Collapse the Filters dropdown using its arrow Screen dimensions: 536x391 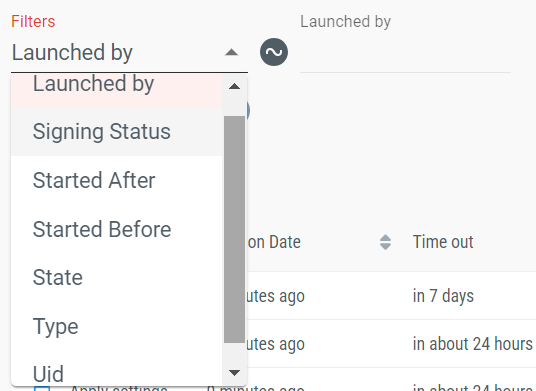pos(231,52)
